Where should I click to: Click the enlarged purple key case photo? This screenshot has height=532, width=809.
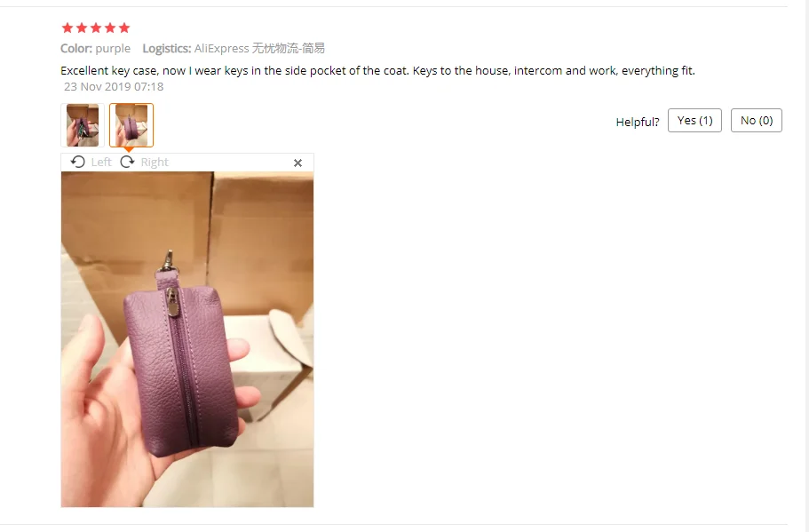pos(187,339)
